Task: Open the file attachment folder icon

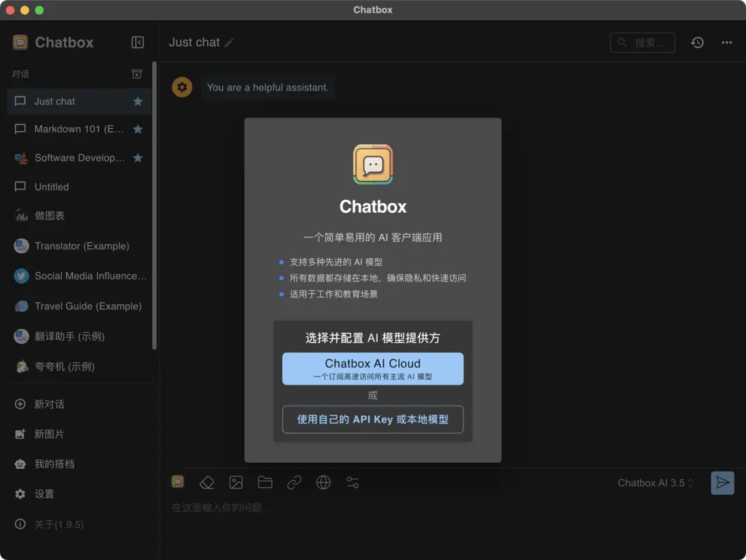Action: [x=265, y=482]
